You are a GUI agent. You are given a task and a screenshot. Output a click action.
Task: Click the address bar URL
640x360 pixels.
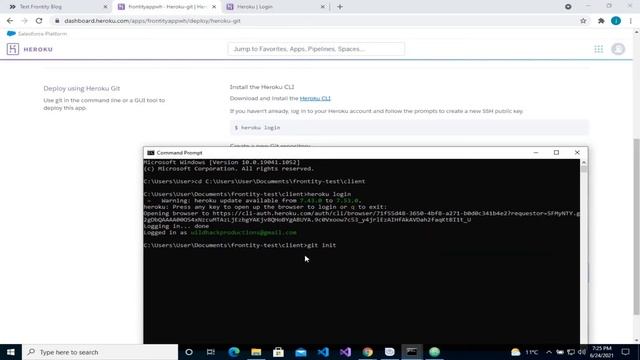(x=152, y=21)
